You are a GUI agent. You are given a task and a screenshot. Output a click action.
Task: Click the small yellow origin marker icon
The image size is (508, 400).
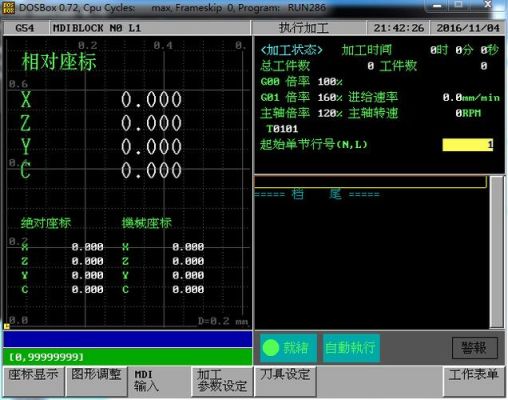[7, 326]
